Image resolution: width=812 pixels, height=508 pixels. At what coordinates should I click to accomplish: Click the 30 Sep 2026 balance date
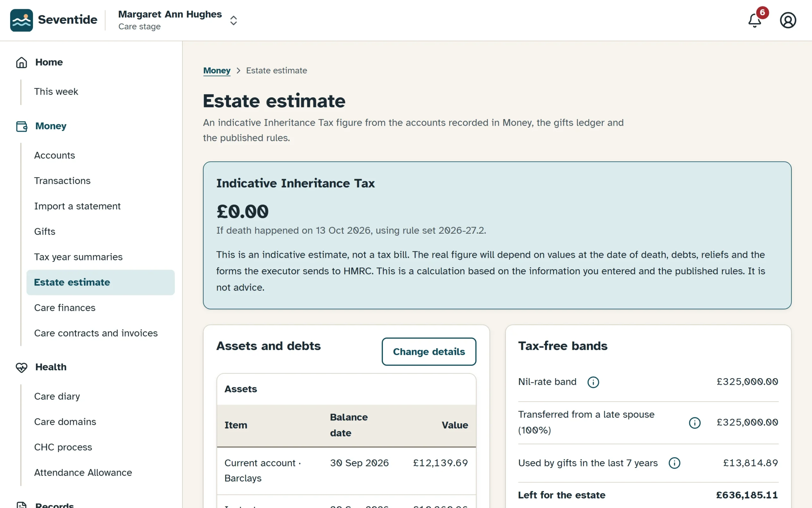pyautogui.click(x=359, y=463)
